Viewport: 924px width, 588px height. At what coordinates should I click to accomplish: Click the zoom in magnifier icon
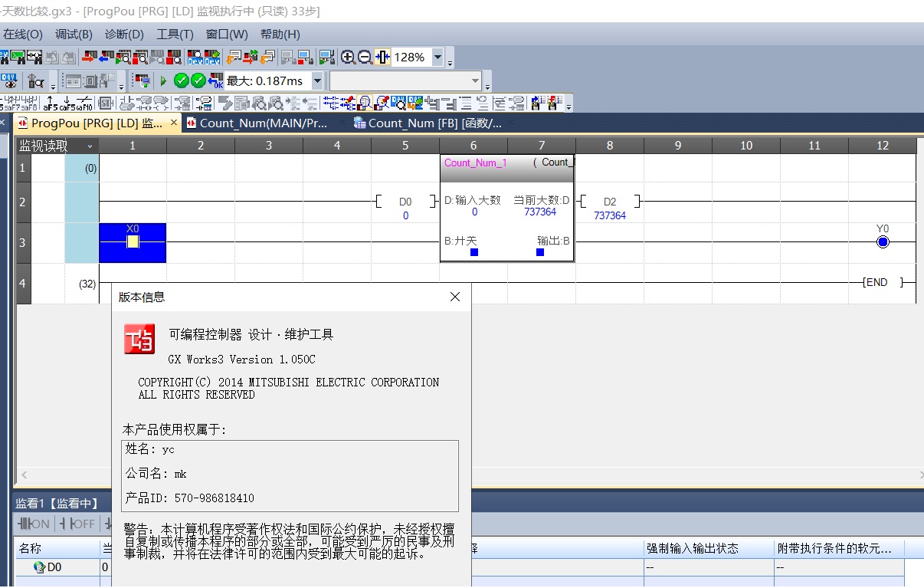coord(348,57)
